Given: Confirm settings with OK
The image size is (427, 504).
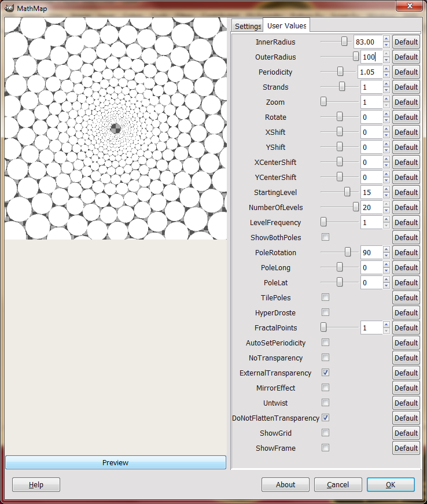Looking at the screenshot, I should click(391, 484).
